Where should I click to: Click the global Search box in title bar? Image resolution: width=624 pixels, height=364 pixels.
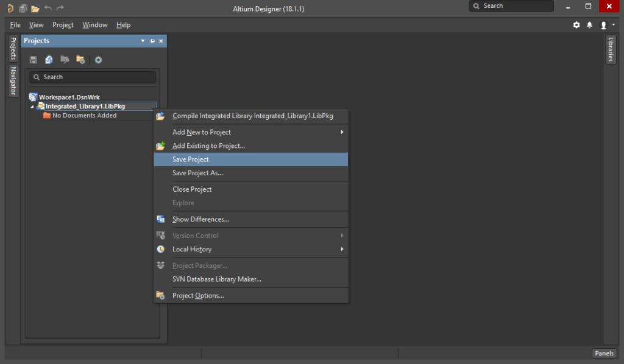[511, 6]
